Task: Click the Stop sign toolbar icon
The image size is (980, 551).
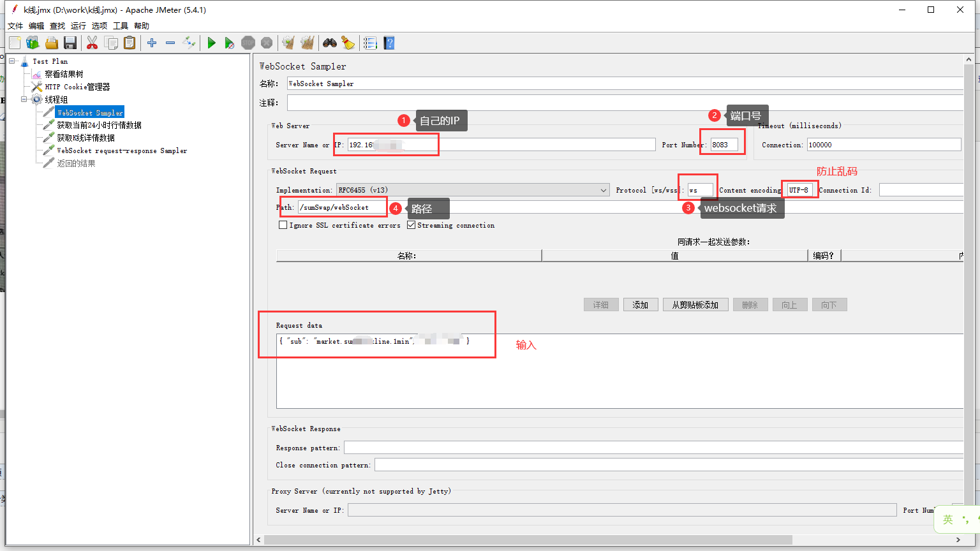Action: coord(248,43)
